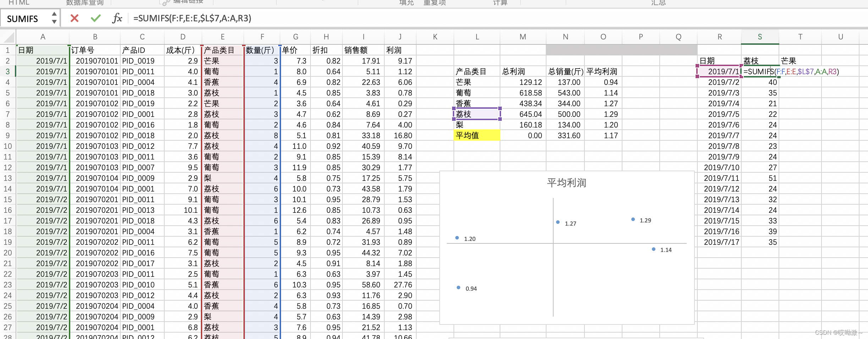
Task: Cancel the formula entry with the red X
Action: [74, 18]
